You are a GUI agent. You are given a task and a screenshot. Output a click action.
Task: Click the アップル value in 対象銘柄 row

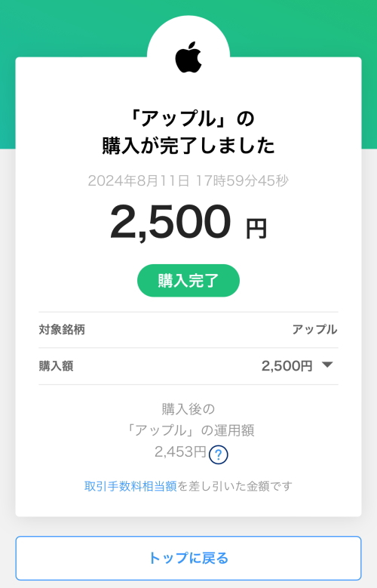point(314,330)
